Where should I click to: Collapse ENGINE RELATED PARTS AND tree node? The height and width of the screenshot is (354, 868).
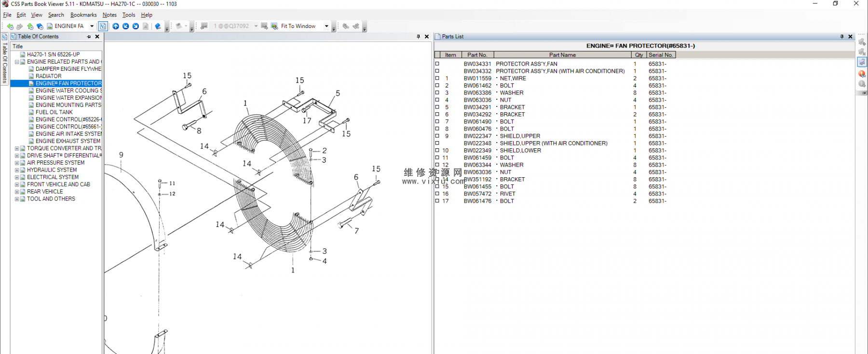pos(17,62)
